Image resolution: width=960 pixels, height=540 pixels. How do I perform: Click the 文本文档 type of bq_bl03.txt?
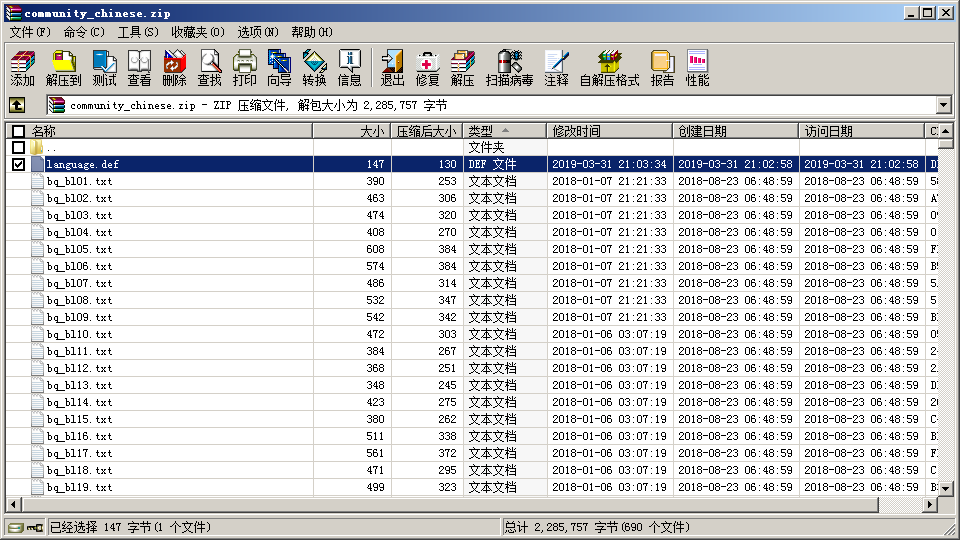tap(492, 216)
